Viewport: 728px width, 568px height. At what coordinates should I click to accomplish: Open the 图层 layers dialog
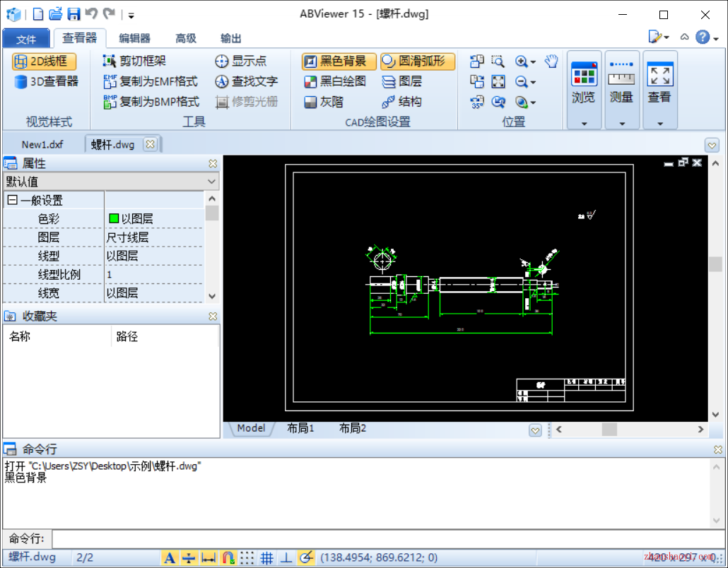point(401,82)
